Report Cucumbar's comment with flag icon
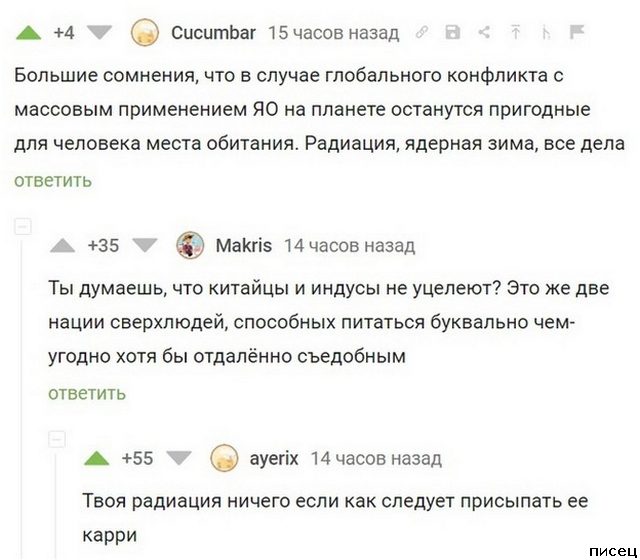The height and width of the screenshot is (560, 640). (x=577, y=33)
